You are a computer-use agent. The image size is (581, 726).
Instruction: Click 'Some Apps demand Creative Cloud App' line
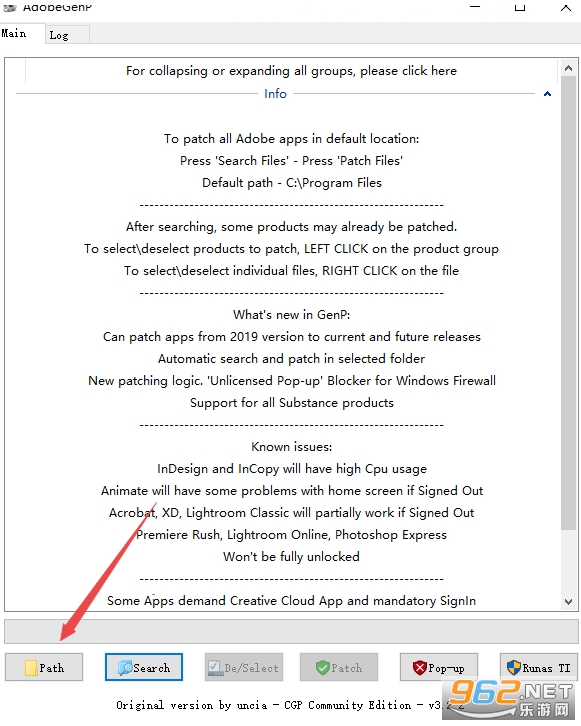(x=291, y=601)
